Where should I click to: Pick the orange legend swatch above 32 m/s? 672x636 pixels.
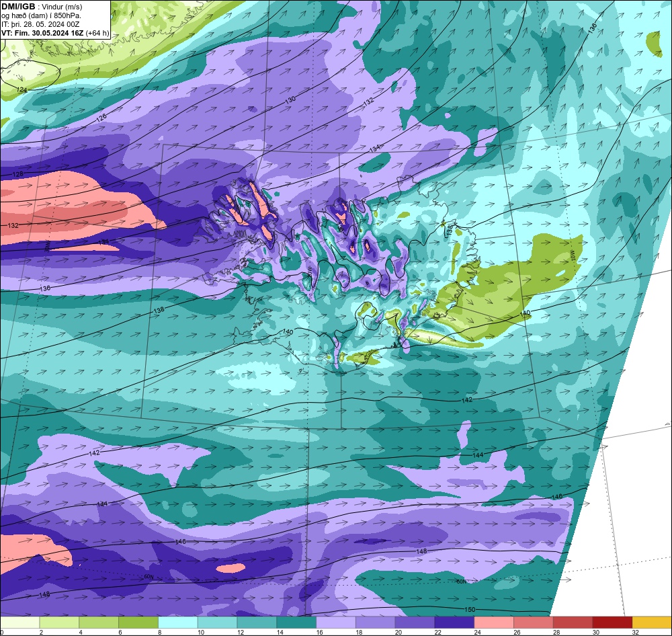(651, 623)
